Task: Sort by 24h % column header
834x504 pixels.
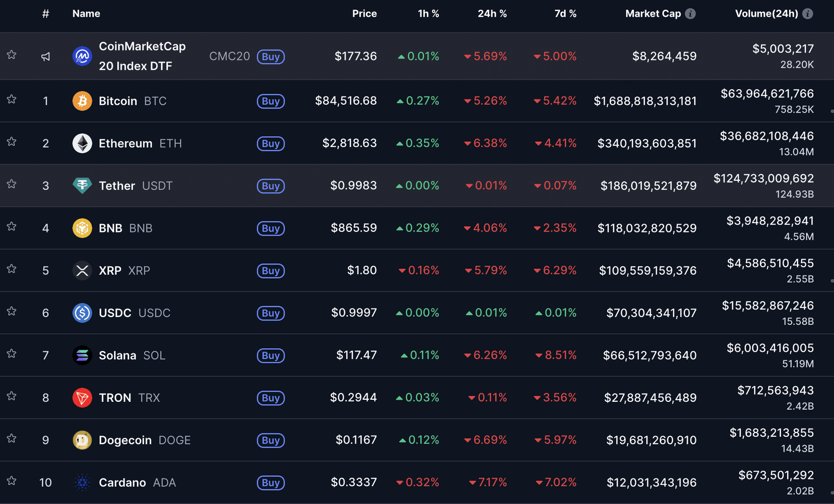Action: point(492,14)
